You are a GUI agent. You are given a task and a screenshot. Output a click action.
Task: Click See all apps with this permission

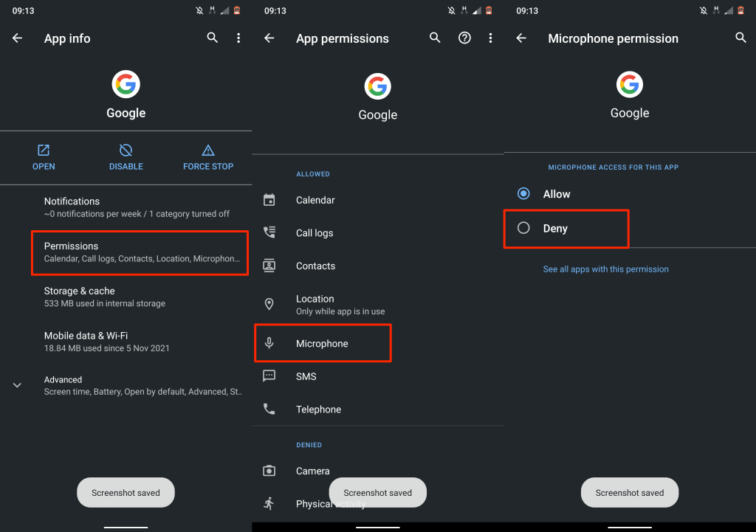click(x=605, y=269)
